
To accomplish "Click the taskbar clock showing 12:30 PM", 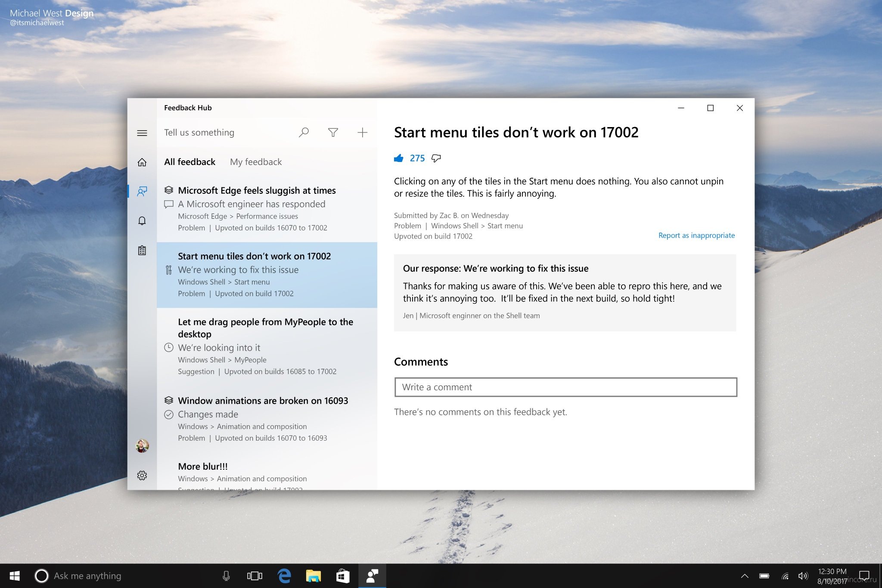I will click(832, 576).
